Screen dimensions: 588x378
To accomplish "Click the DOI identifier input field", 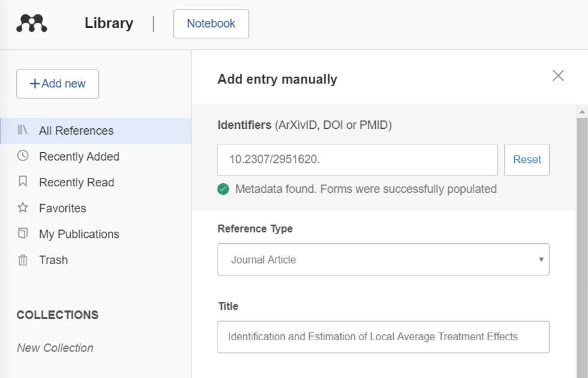I will point(357,160).
